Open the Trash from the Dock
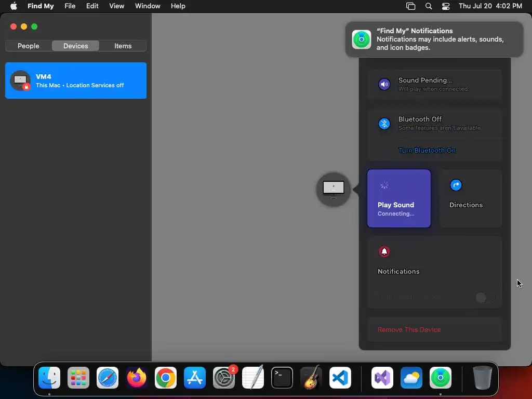Screen dimensions: 532x399 482,378
